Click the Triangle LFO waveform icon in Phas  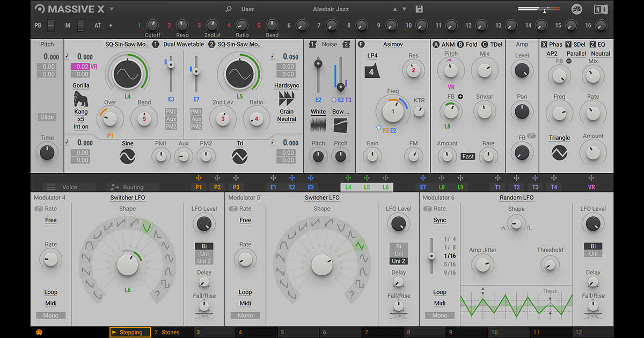click(x=559, y=153)
